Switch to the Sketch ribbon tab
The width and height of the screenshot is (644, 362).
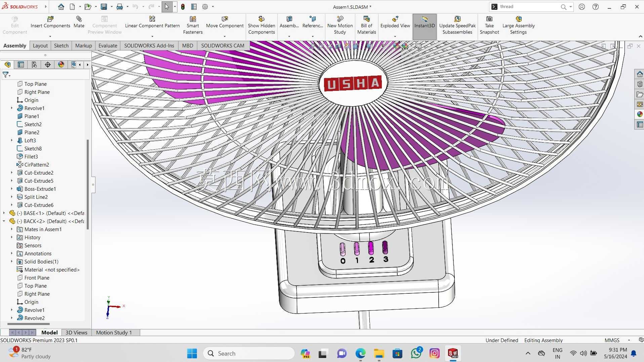[61, 45]
